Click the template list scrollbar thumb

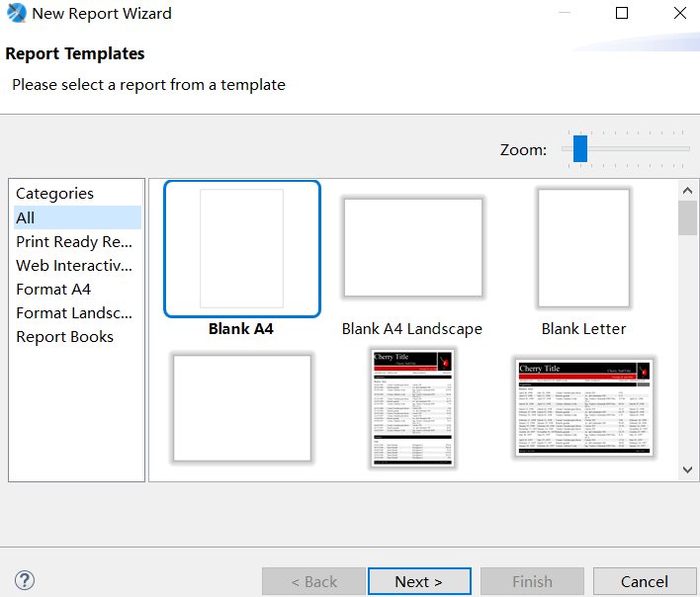click(x=687, y=217)
